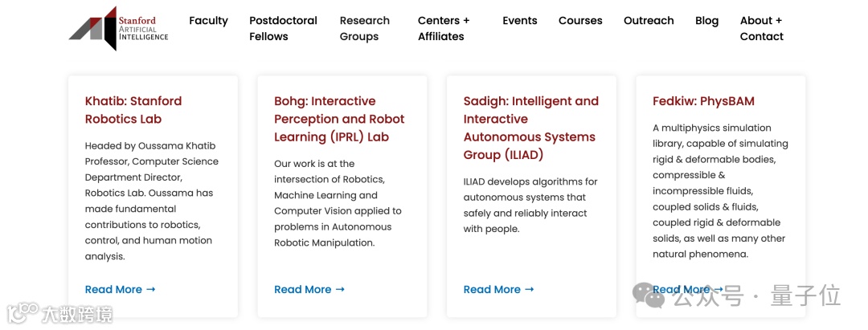Open Bohg: Interactive Perception and Robot Learning title
Screen dimensions: 868x330
click(x=339, y=119)
